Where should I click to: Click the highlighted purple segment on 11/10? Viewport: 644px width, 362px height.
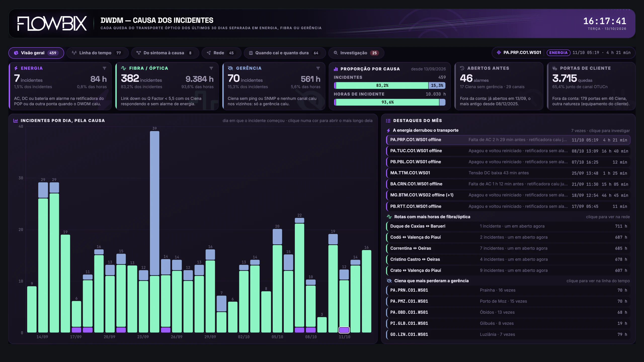click(x=344, y=330)
